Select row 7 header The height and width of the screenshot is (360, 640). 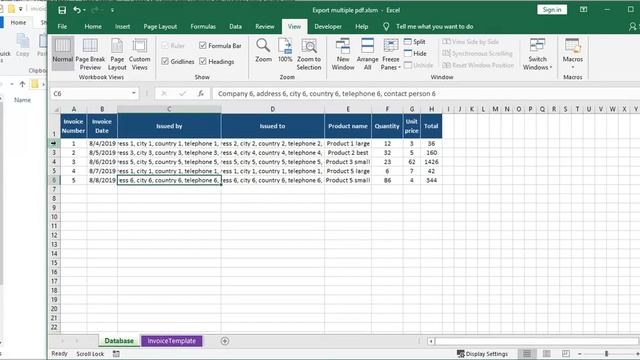pos(54,189)
